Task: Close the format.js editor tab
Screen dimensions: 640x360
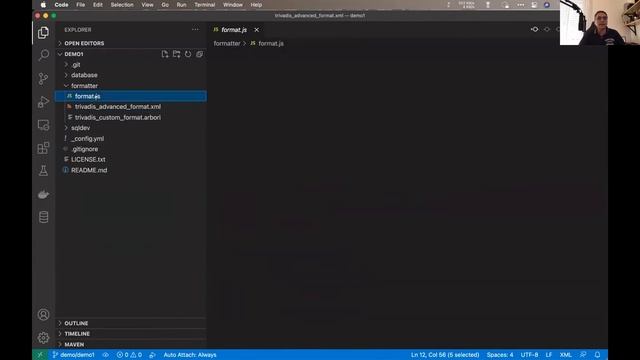Action: (x=256, y=30)
